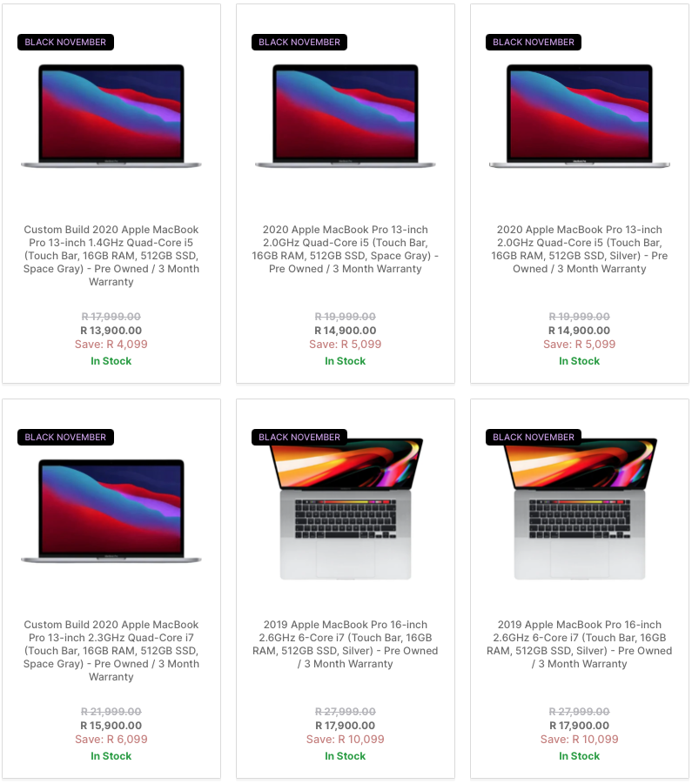The width and height of the screenshot is (692, 784).
Task: Click the 2.0GHz i5 Silver product title
Action: tap(579, 249)
